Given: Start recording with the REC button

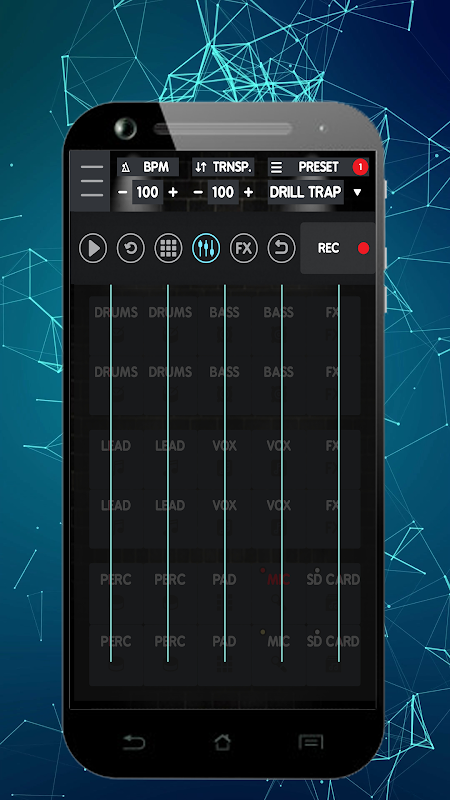Looking at the screenshot, I should tap(338, 248).
